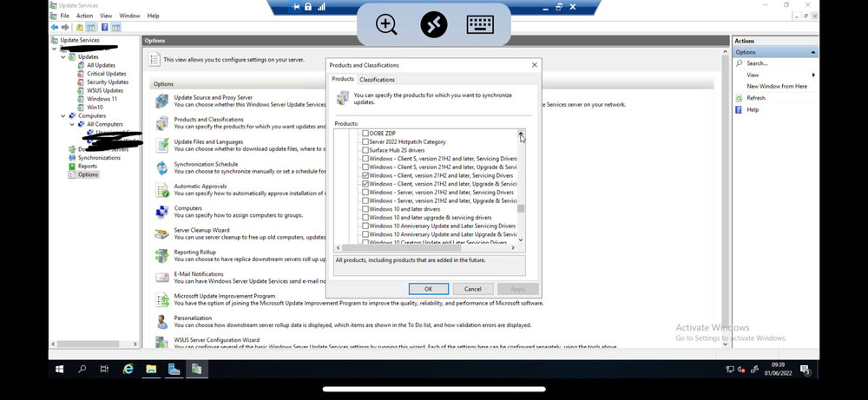868x400 pixels.
Task: Open Server Manager from taskbar
Action: pyautogui.click(x=174, y=369)
